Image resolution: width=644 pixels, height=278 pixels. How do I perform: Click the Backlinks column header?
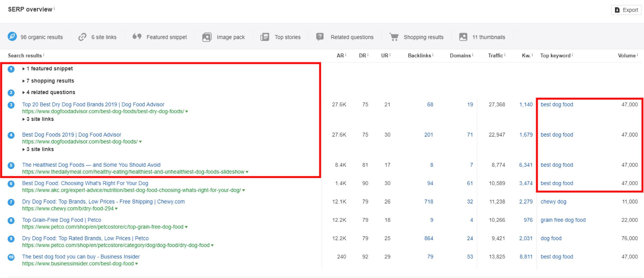419,55
